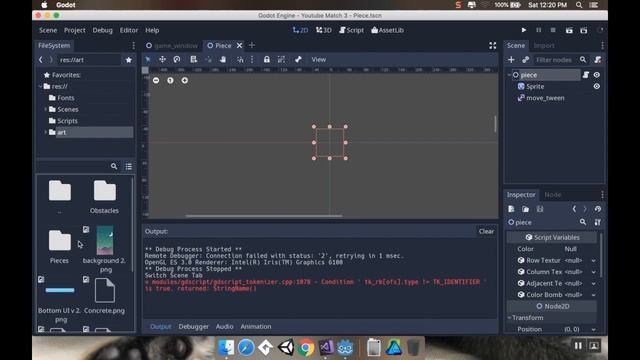The image size is (640, 360).
Task: Open the Position value dropdown
Action: (x=593, y=329)
